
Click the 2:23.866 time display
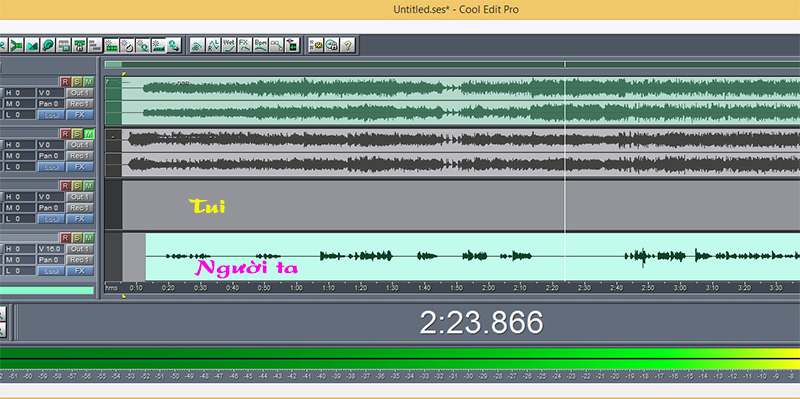pos(481,322)
